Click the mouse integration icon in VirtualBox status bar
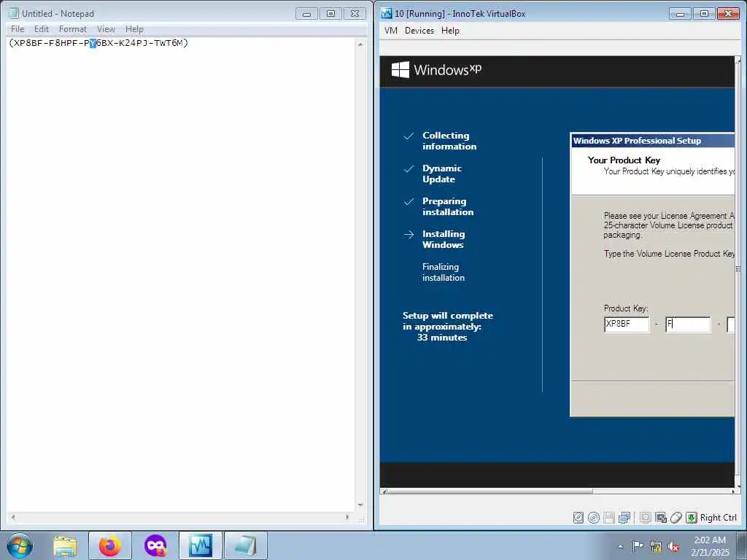Image resolution: width=747 pixels, height=560 pixels. pos(676,518)
